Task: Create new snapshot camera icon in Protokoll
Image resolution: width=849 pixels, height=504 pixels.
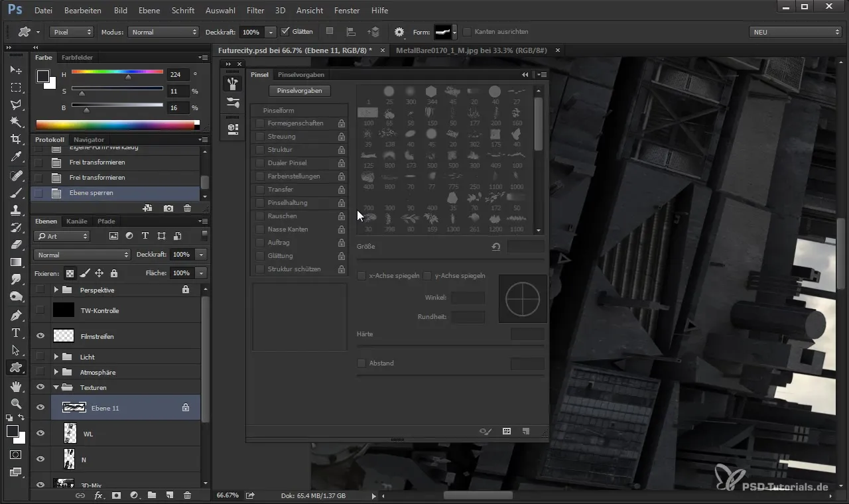Action: pyautogui.click(x=168, y=208)
